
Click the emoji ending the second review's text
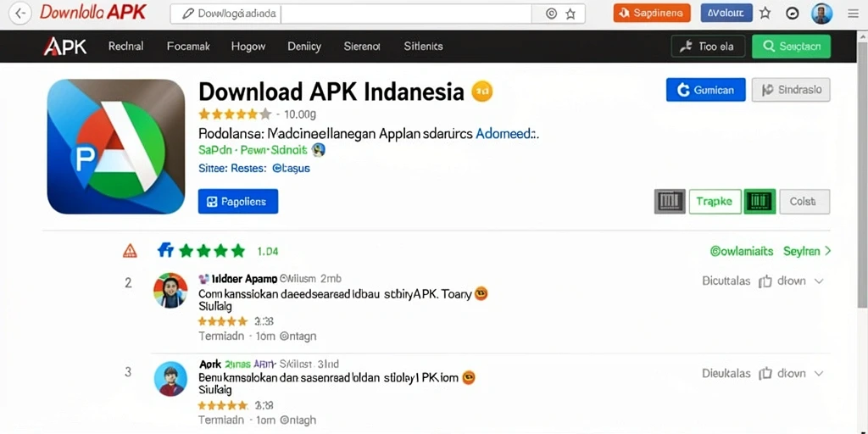coord(469,377)
